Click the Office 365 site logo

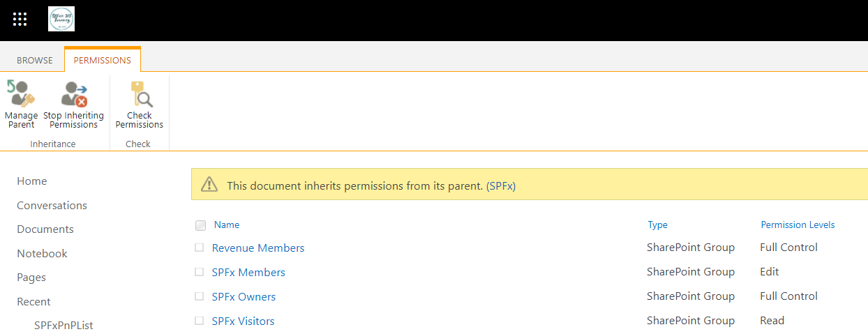point(61,19)
